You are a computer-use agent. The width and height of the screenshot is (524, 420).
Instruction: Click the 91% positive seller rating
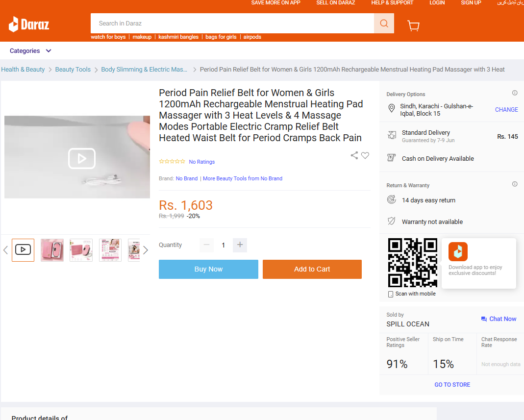[x=397, y=364]
